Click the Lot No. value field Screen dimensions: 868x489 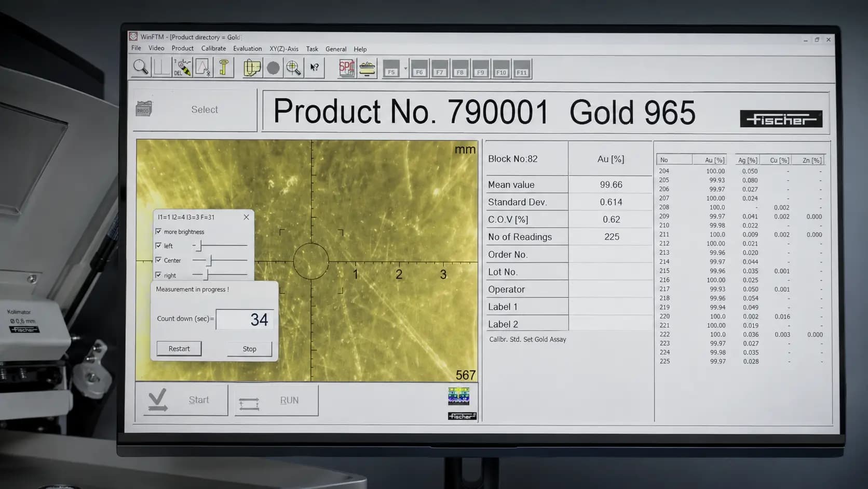(x=611, y=272)
